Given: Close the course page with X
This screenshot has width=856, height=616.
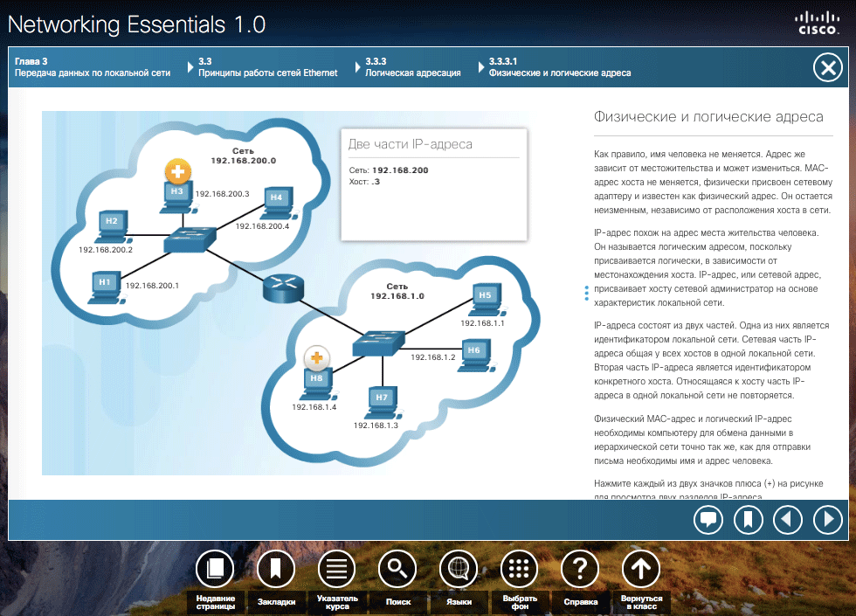Looking at the screenshot, I should (x=828, y=68).
